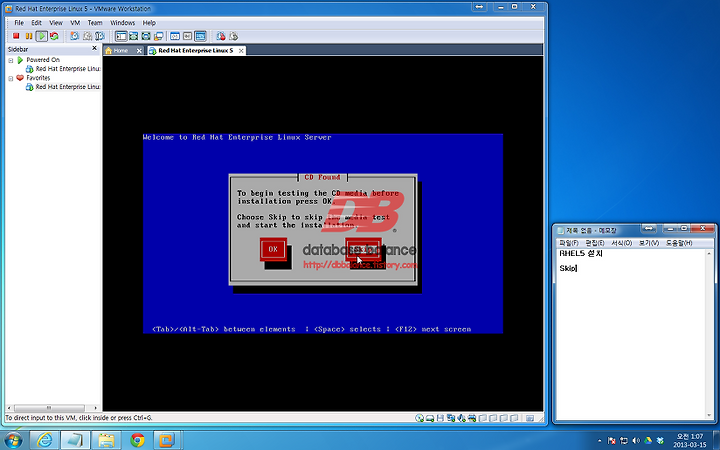Open Notepad 파일(F) menu
720x450 pixels.
(569, 243)
